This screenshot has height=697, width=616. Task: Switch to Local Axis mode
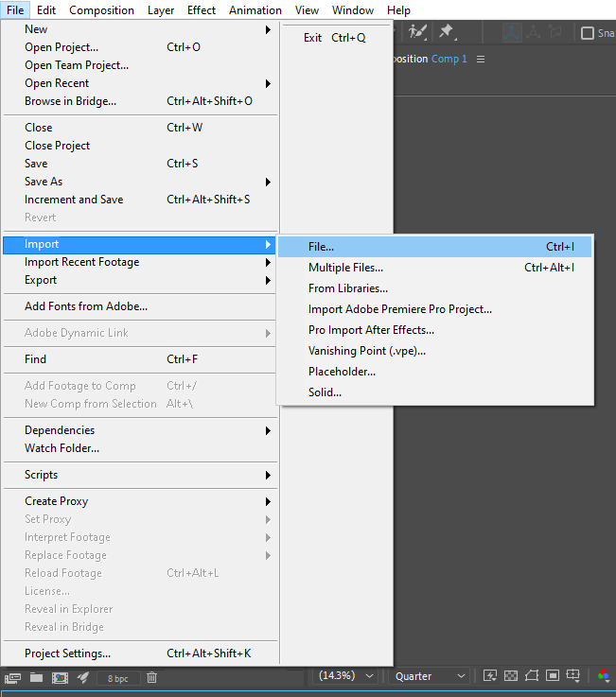(x=512, y=32)
